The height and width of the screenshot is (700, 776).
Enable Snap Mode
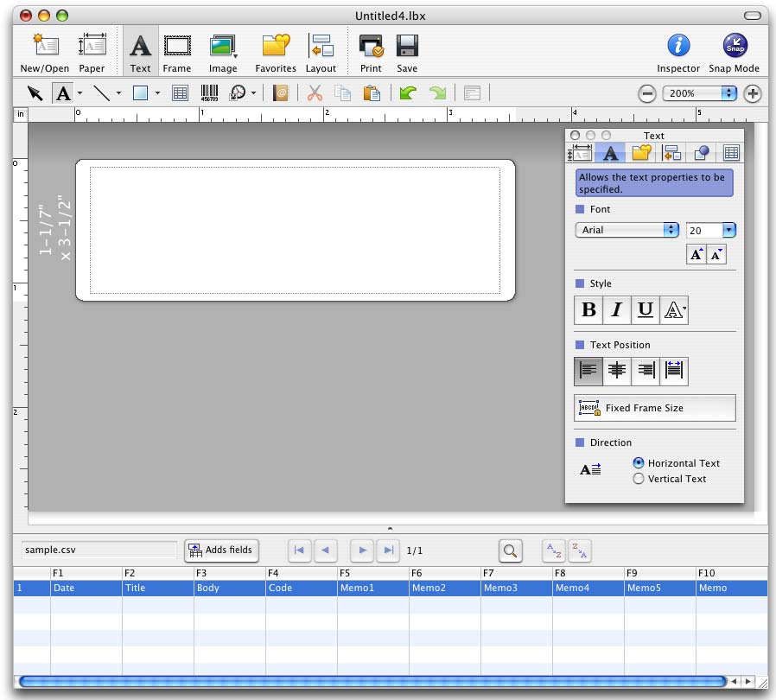pyautogui.click(x=734, y=53)
